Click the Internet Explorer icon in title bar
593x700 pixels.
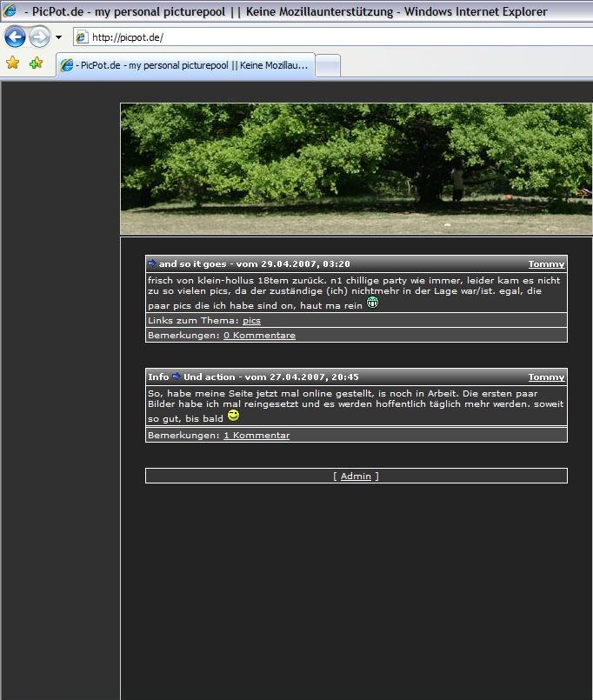click(x=10, y=11)
